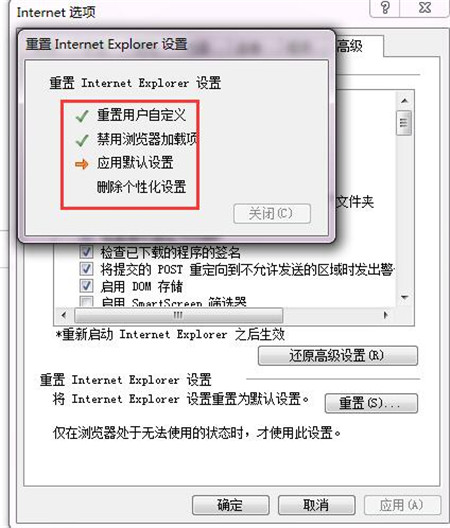Click the green checkmark beside 禁用浏览器加载项
Viewport: 450px width, 528px height.
click(x=82, y=140)
